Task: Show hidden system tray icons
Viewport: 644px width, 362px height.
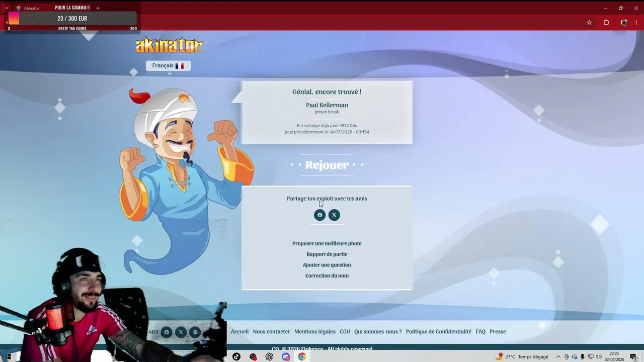Action: (558, 357)
